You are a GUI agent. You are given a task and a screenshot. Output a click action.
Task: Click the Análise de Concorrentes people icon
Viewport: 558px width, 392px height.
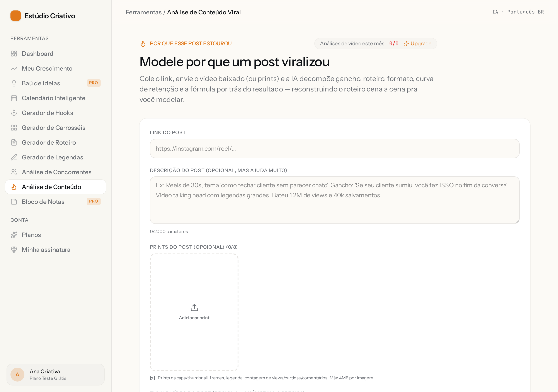[14, 172]
